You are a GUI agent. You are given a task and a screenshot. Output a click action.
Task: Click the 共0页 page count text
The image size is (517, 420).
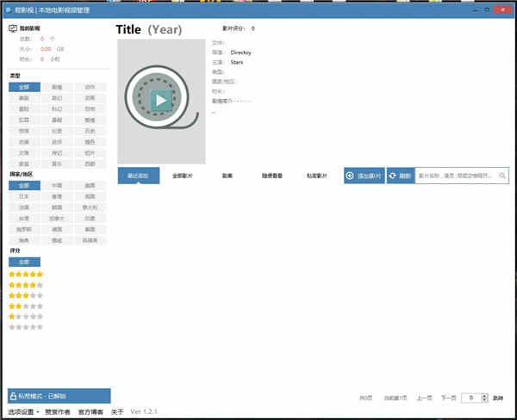pos(365,398)
